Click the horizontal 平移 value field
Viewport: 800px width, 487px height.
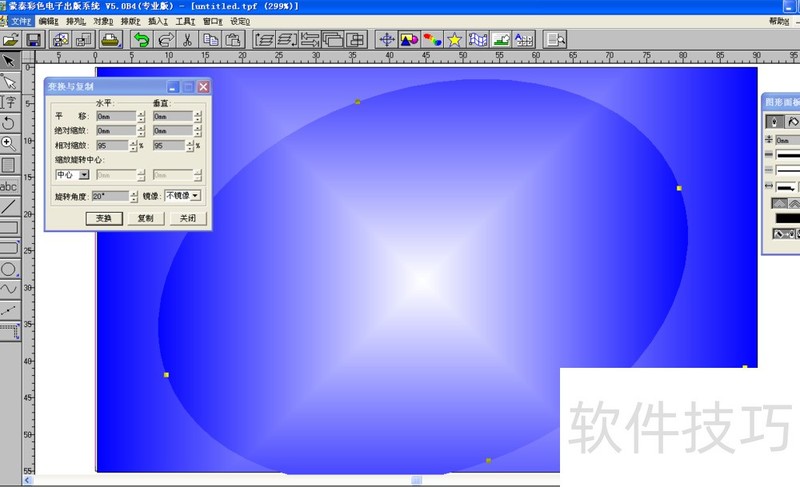pos(116,117)
